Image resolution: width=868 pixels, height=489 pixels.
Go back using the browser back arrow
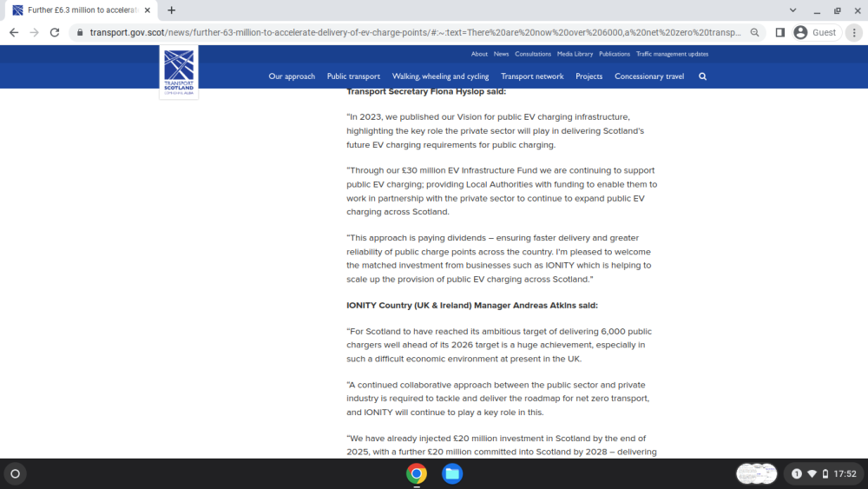point(14,33)
